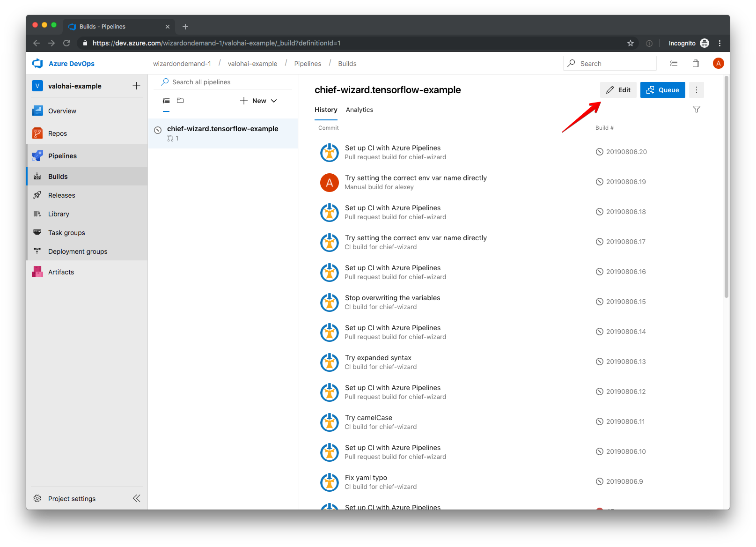
Task: Open the Chrome menu three dots
Action: coord(719,43)
